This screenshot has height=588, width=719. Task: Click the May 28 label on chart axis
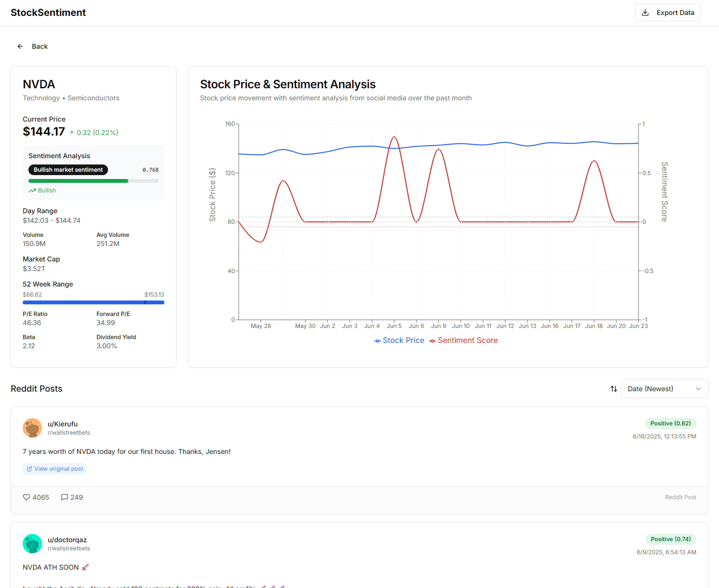click(x=261, y=326)
